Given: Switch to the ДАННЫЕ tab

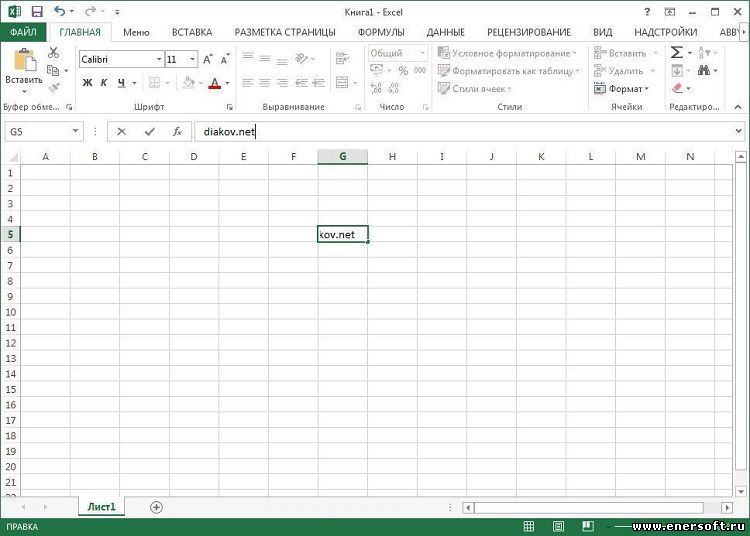Looking at the screenshot, I should pyautogui.click(x=446, y=32).
